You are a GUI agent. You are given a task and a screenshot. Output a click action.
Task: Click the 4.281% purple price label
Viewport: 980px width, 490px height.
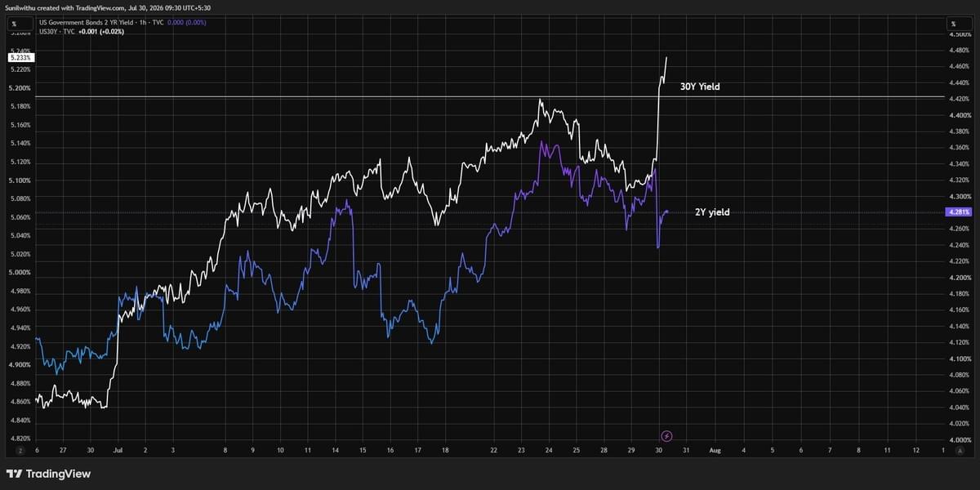(x=957, y=212)
